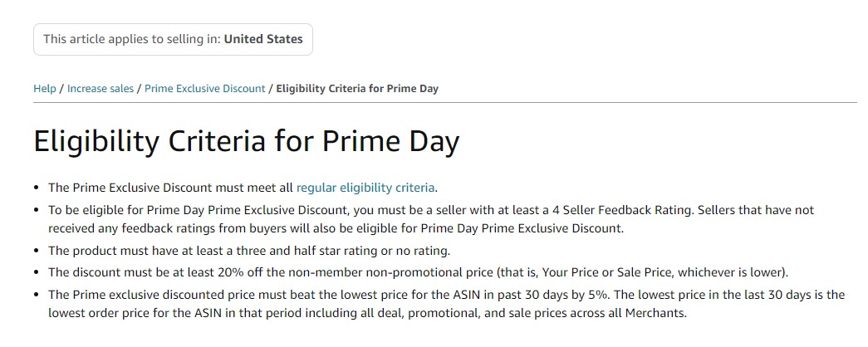This screenshot has height=347, width=868.
Task: Click the 20% off non-member price bullet
Action: point(417,272)
